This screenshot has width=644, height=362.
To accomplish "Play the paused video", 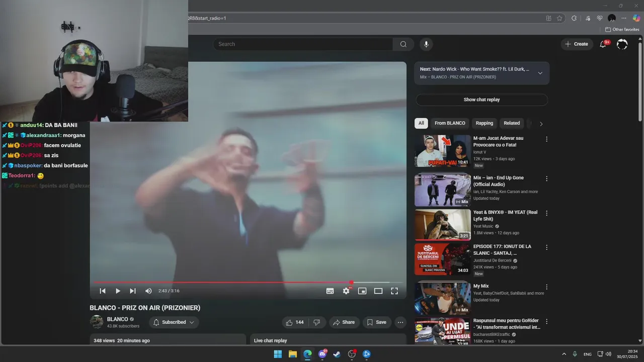I will 118,291.
